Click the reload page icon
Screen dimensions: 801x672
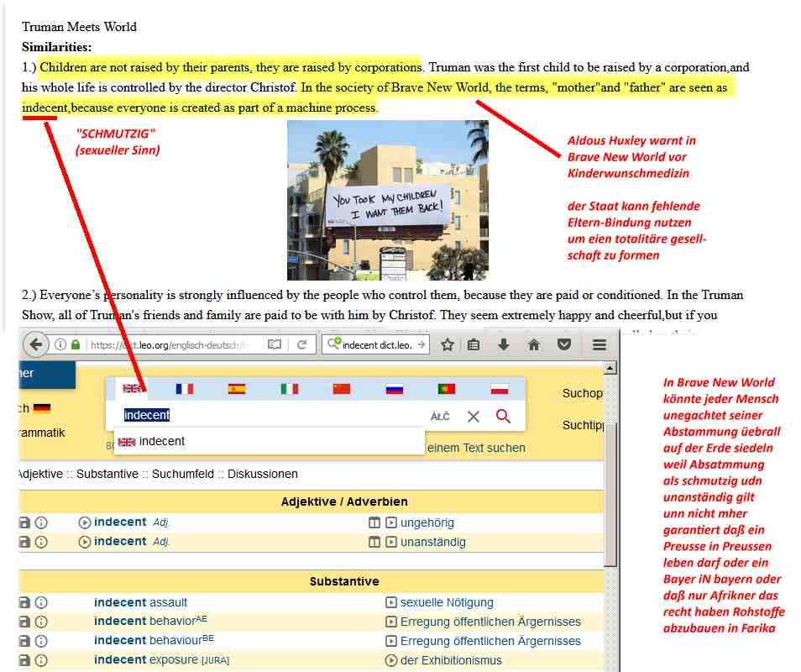[301, 345]
